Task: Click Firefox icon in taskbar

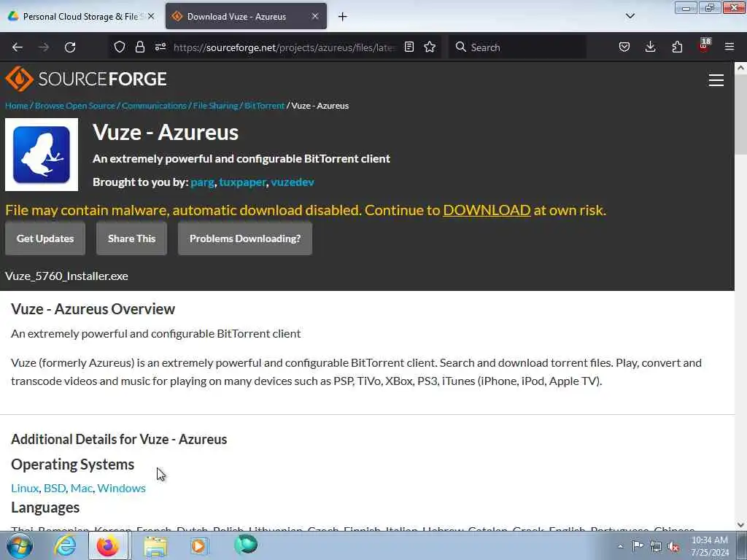Action: coord(108,545)
